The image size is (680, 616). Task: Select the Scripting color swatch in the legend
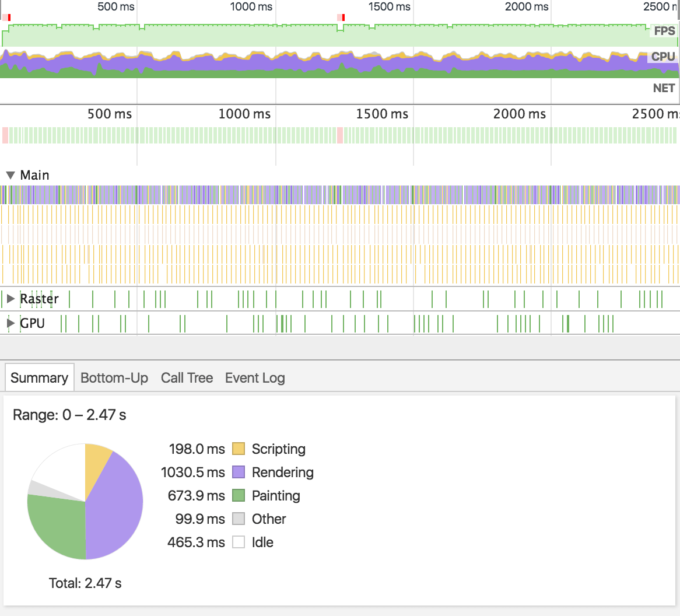pyautogui.click(x=239, y=449)
